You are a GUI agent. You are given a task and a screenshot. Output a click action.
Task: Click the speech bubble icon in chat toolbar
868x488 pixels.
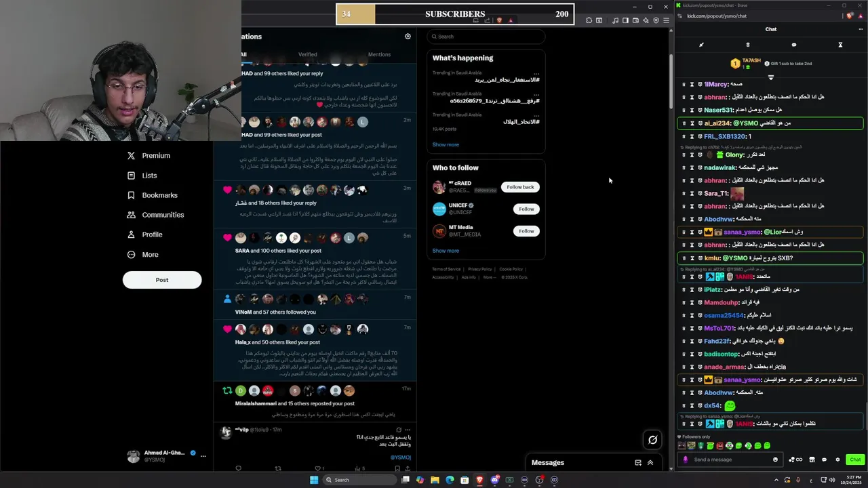pyautogui.click(x=794, y=45)
